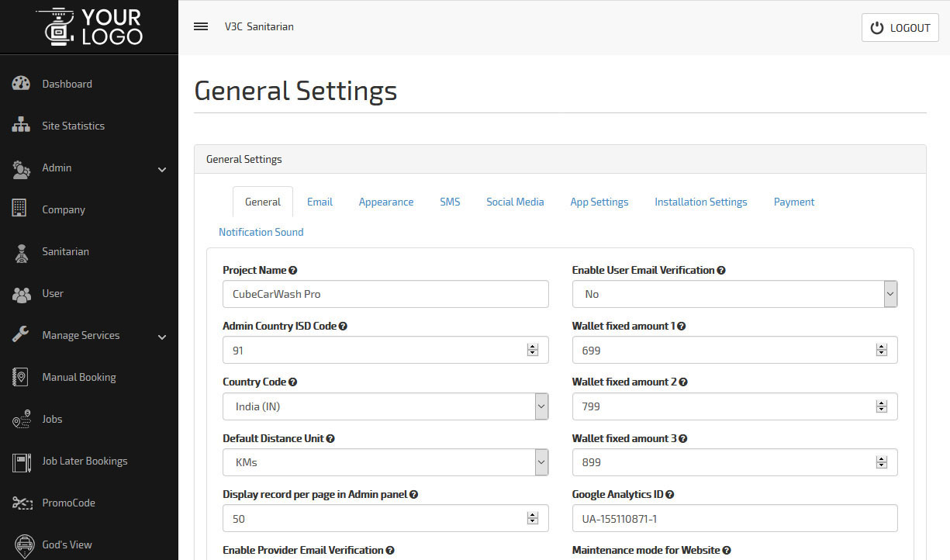
Task: Switch to the App Settings tab
Action: (599, 202)
